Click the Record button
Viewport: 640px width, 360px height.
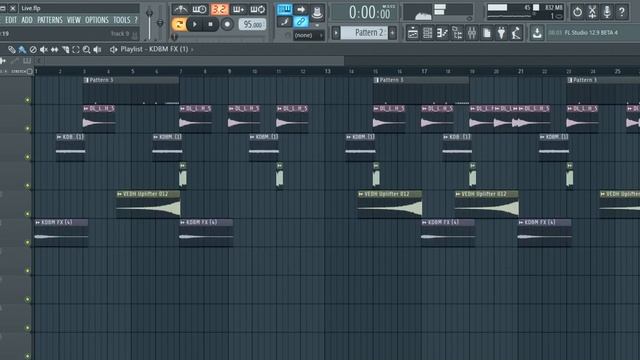pos(227,24)
